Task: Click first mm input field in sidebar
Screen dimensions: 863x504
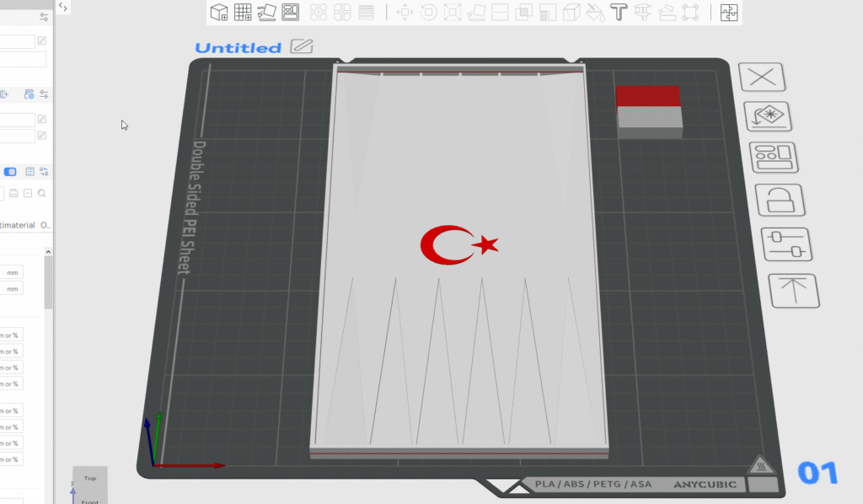Action: 12,272
